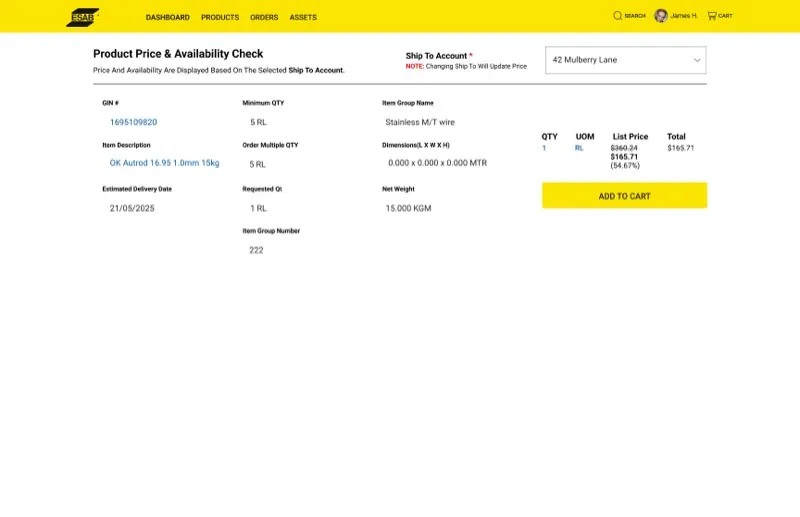Open the Products menu

click(220, 17)
